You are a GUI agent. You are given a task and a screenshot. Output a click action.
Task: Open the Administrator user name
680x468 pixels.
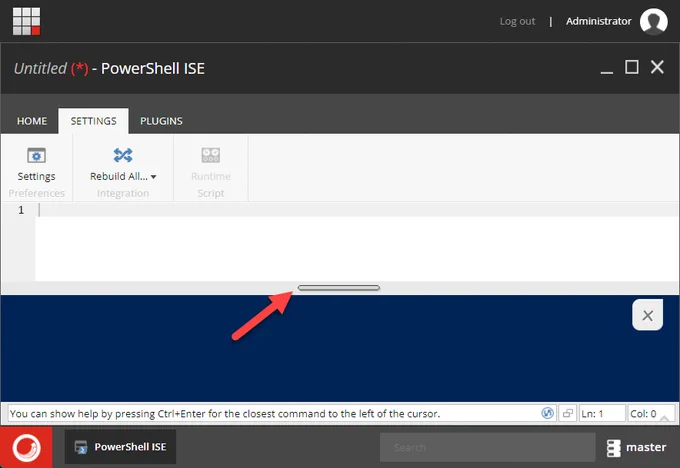[x=598, y=21]
